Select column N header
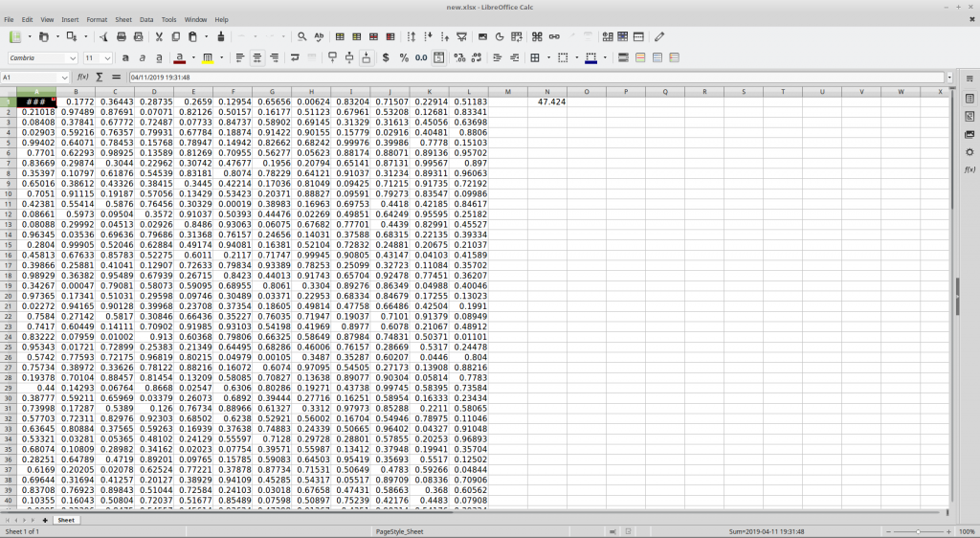The width and height of the screenshot is (980, 538). [x=546, y=92]
